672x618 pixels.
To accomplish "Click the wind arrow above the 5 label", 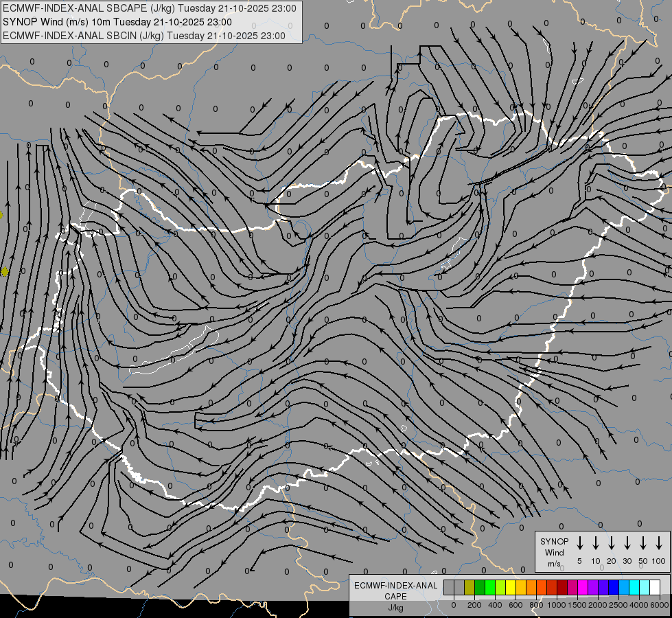I will tap(579, 542).
